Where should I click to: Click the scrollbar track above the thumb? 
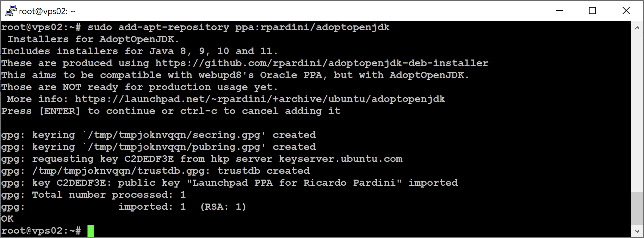click(x=637, y=112)
